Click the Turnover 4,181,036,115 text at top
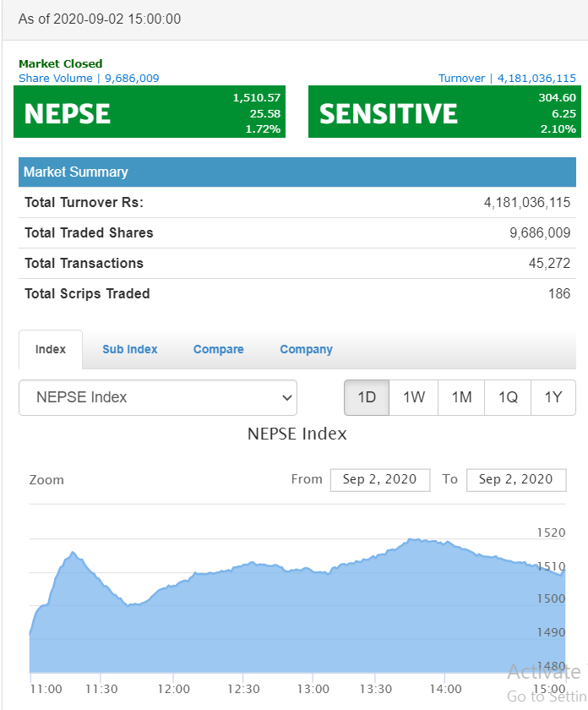Image resolution: width=588 pixels, height=710 pixels. point(507,79)
